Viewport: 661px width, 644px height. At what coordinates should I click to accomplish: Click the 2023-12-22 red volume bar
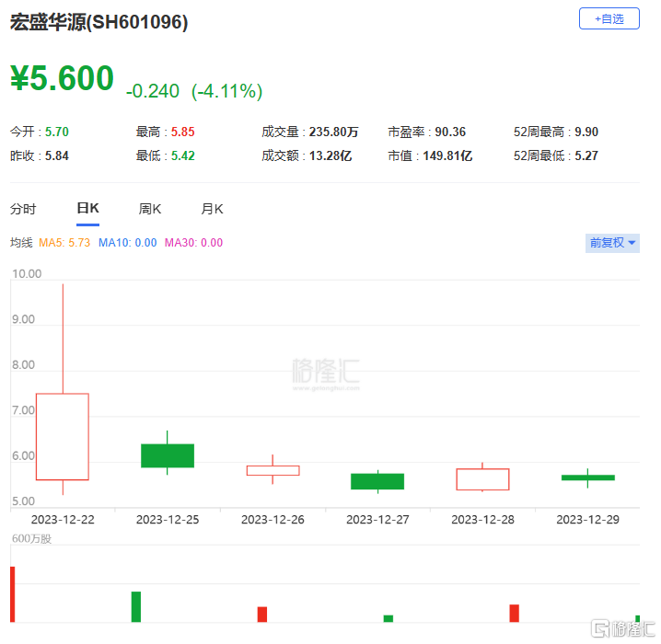click(x=13, y=594)
